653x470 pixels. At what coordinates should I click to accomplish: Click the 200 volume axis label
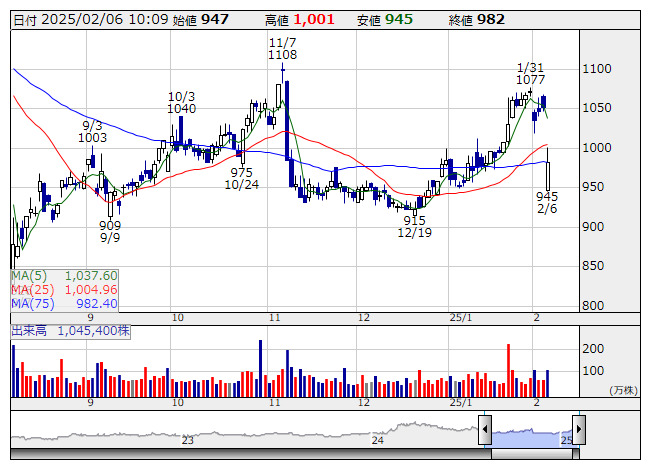tap(593, 348)
